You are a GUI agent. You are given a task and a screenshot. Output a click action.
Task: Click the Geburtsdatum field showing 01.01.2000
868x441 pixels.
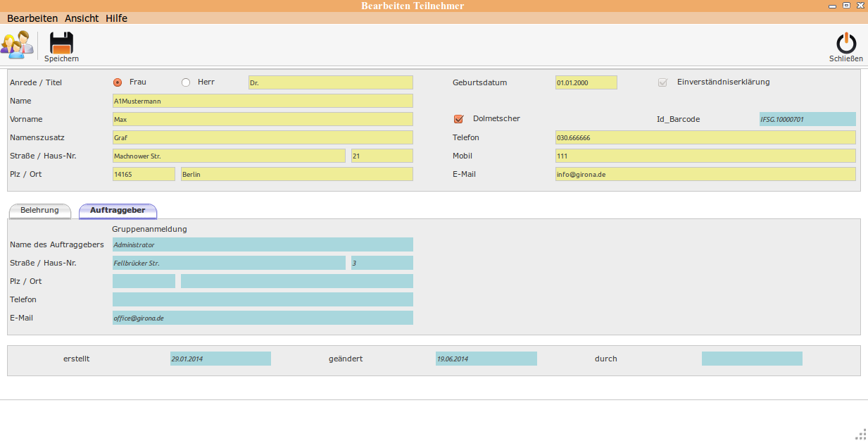(586, 82)
